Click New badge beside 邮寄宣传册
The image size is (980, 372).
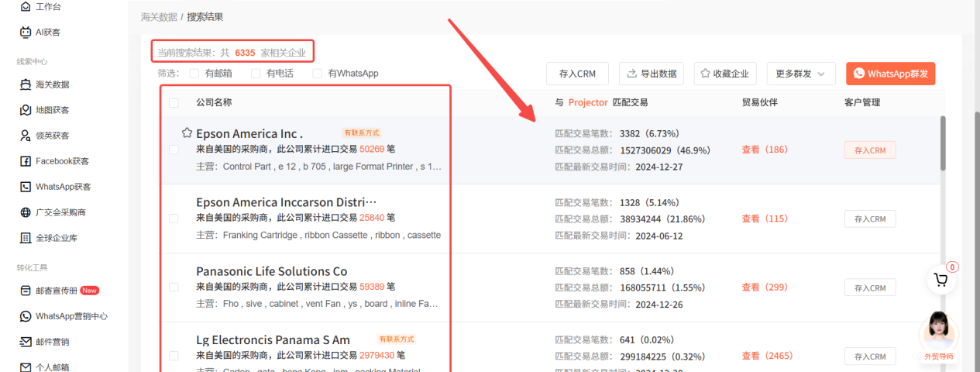[89, 291]
